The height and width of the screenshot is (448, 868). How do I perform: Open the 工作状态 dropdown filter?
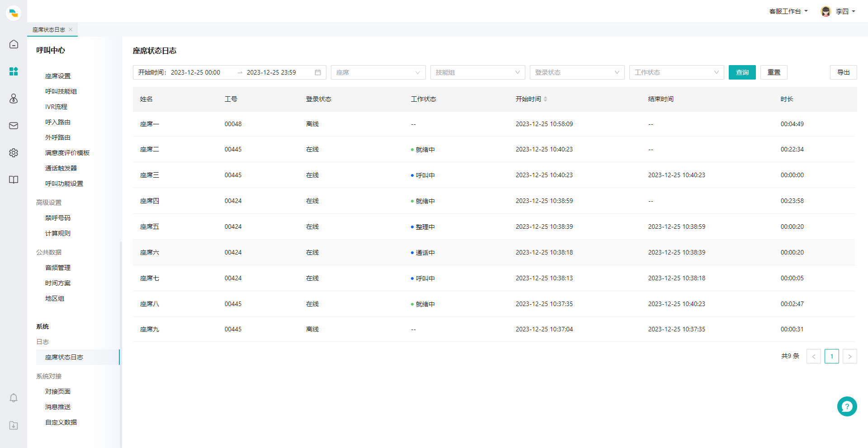point(676,72)
